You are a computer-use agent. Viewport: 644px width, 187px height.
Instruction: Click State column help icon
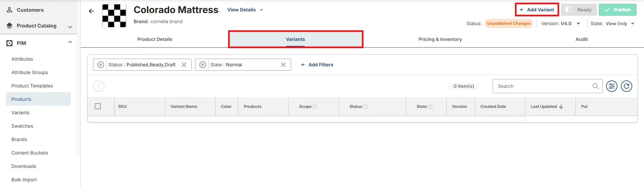click(430, 107)
